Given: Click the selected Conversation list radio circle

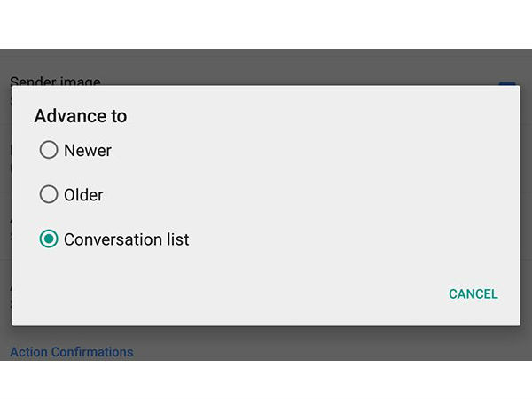Looking at the screenshot, I should point(49,239).
